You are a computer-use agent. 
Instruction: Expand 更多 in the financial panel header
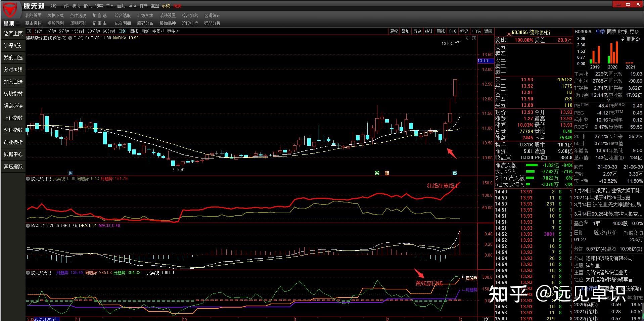point(635,32)
